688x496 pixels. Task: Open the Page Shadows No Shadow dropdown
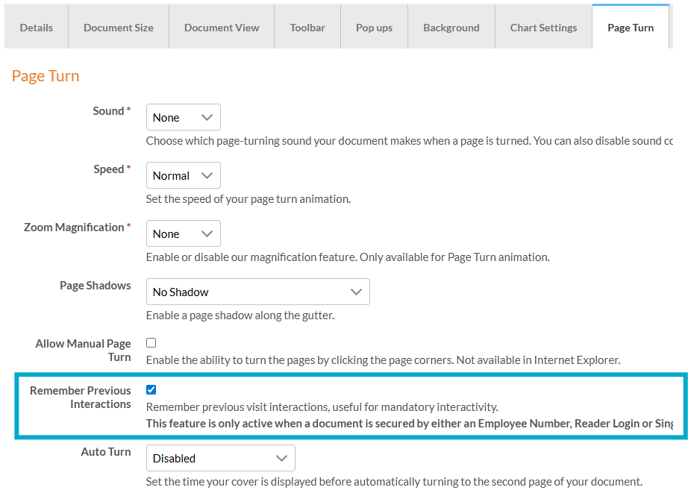257,292
